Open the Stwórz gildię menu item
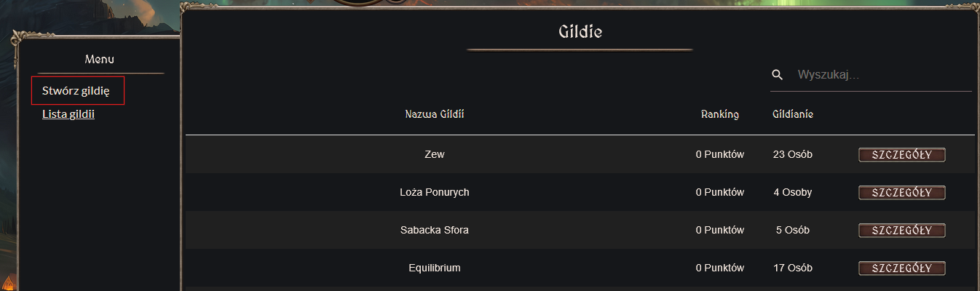This screenshot has height=291, width=980. pyautogui.click(x=76, y=91)
